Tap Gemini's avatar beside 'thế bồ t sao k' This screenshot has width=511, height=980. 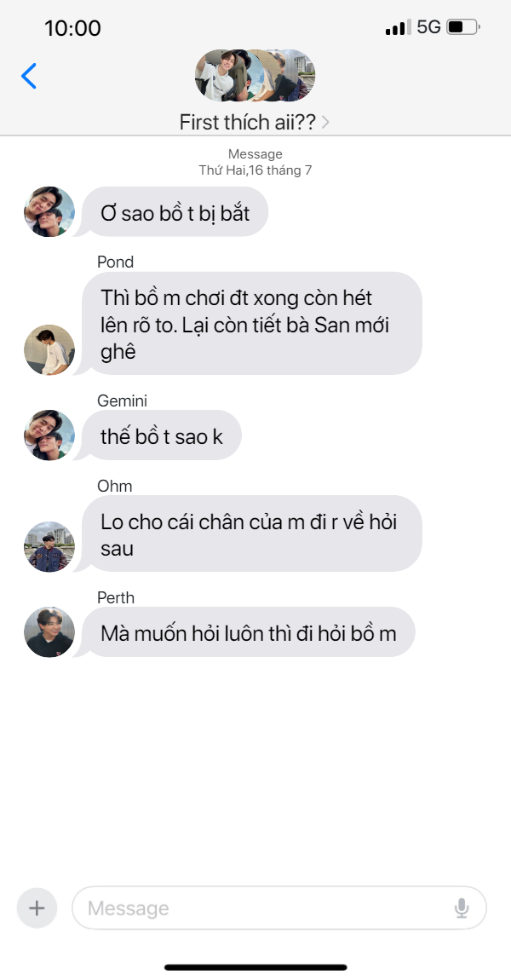pyautogui.click(x=49, y=435)
